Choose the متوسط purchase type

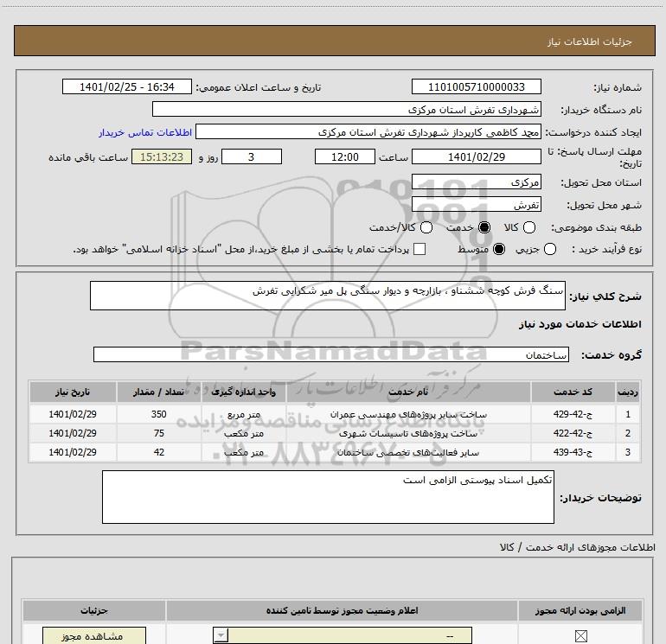point(499,249)
